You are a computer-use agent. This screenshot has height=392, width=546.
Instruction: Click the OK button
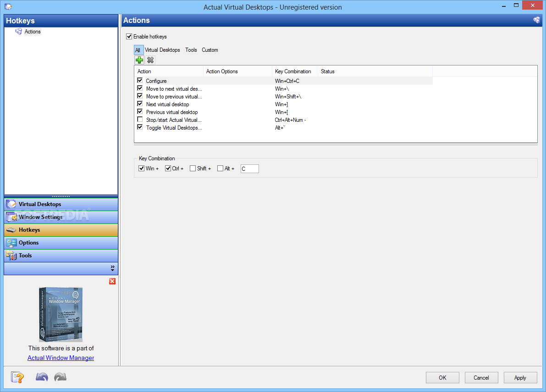(x=442, y=378)
